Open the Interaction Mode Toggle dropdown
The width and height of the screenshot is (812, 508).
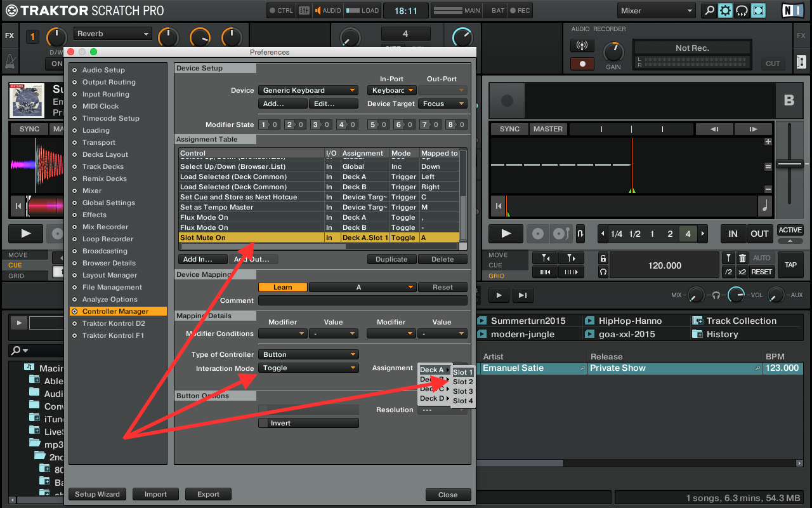point(308,368)
